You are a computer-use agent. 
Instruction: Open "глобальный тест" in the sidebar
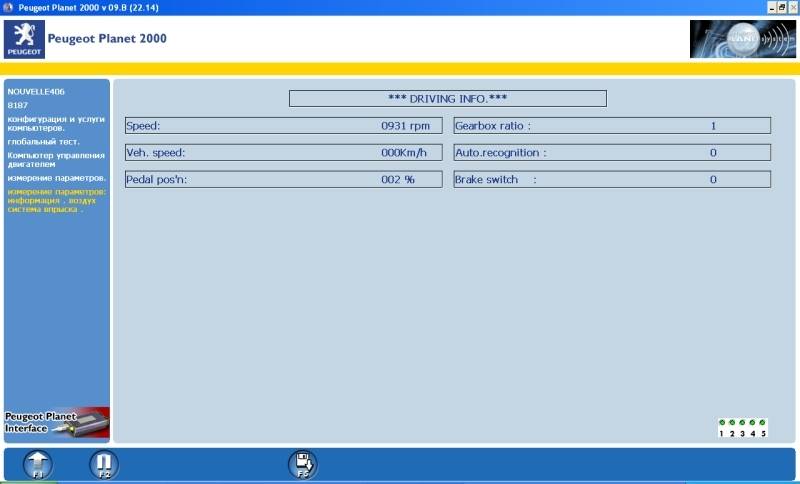click(42, 142)
